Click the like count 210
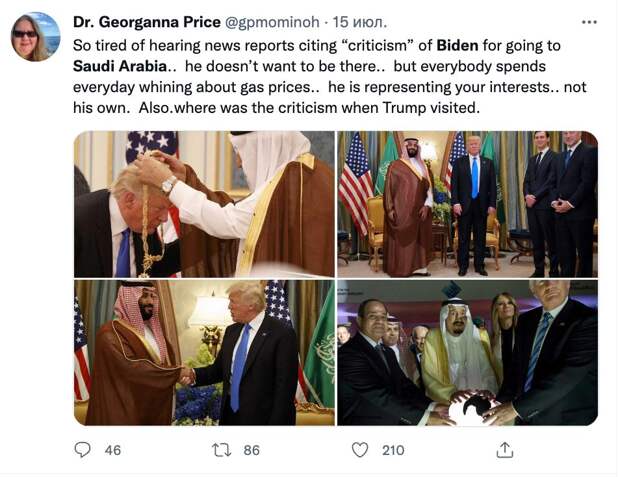 pyautogui.click(x=392, y=450)
